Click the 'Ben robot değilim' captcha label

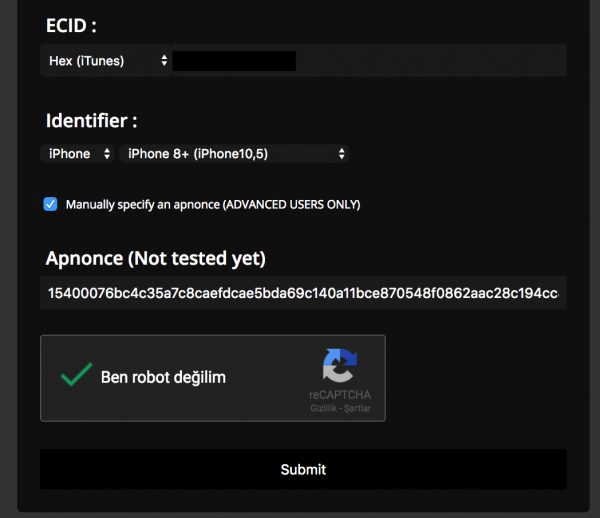click(x=163, y=377)
